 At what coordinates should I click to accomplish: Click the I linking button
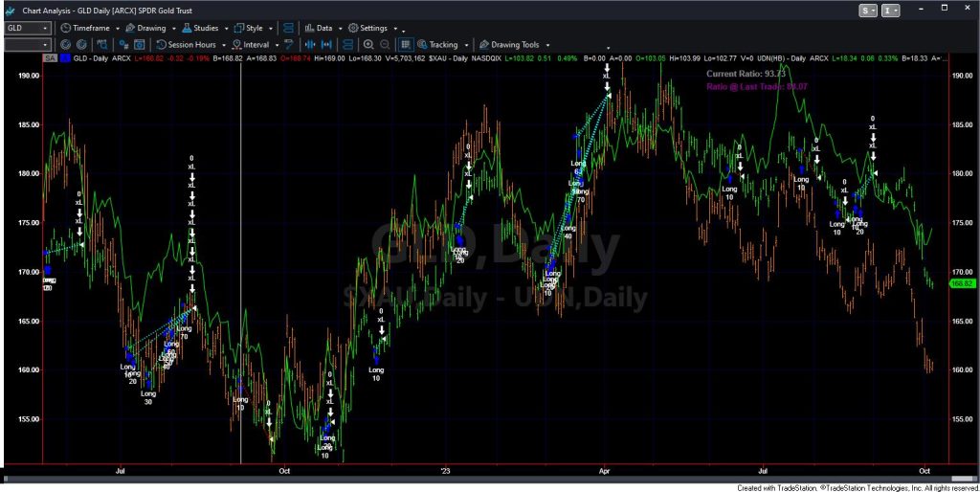click(891, 11)
